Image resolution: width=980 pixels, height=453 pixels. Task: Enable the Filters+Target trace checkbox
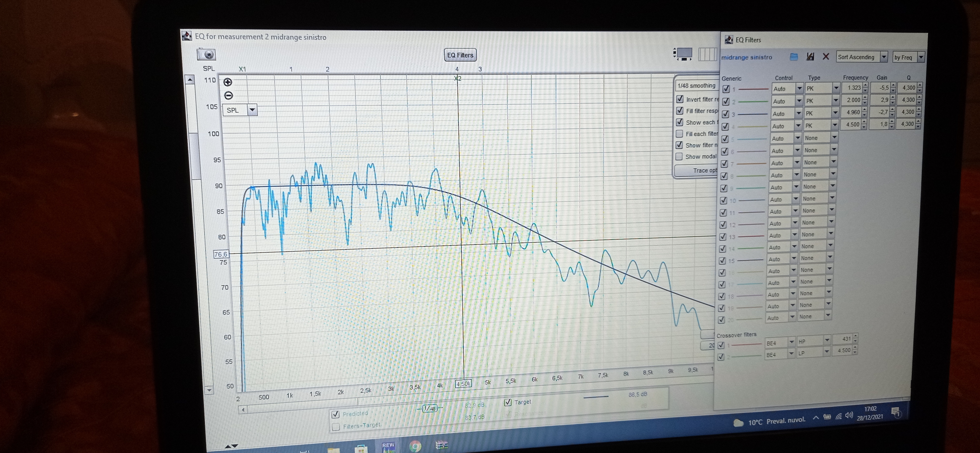(336, 427)
